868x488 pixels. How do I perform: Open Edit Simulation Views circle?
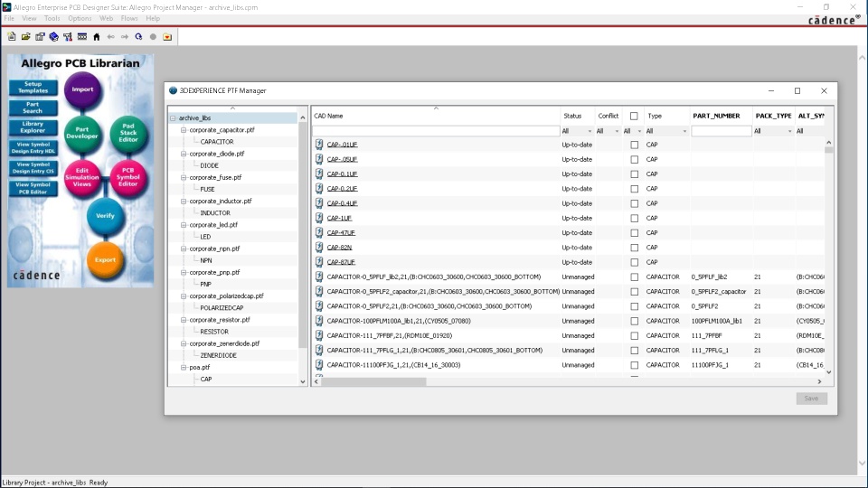coord(82,177)
